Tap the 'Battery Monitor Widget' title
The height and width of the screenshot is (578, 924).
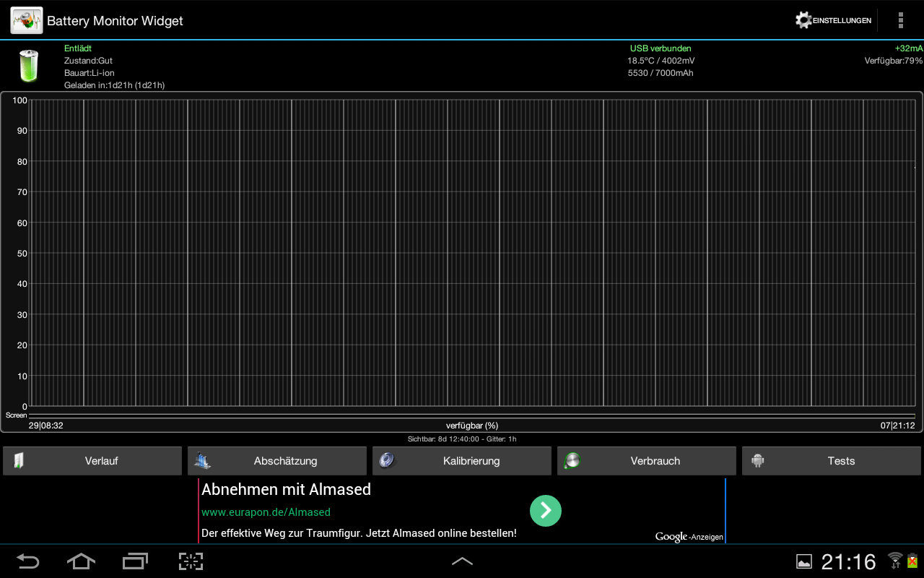coord(115,21)
